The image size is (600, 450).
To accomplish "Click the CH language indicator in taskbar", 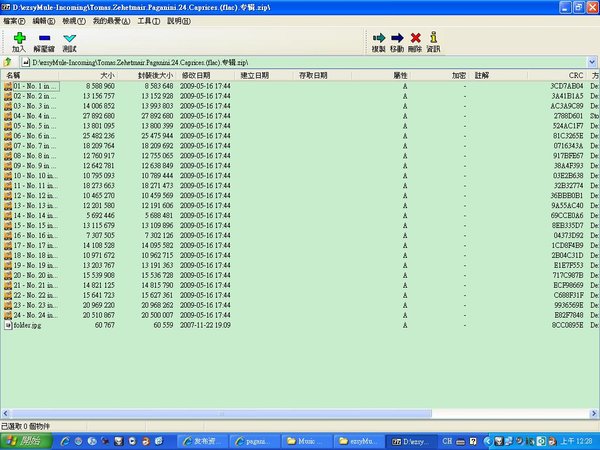I will pyautogui.click(x=447, y=441).
